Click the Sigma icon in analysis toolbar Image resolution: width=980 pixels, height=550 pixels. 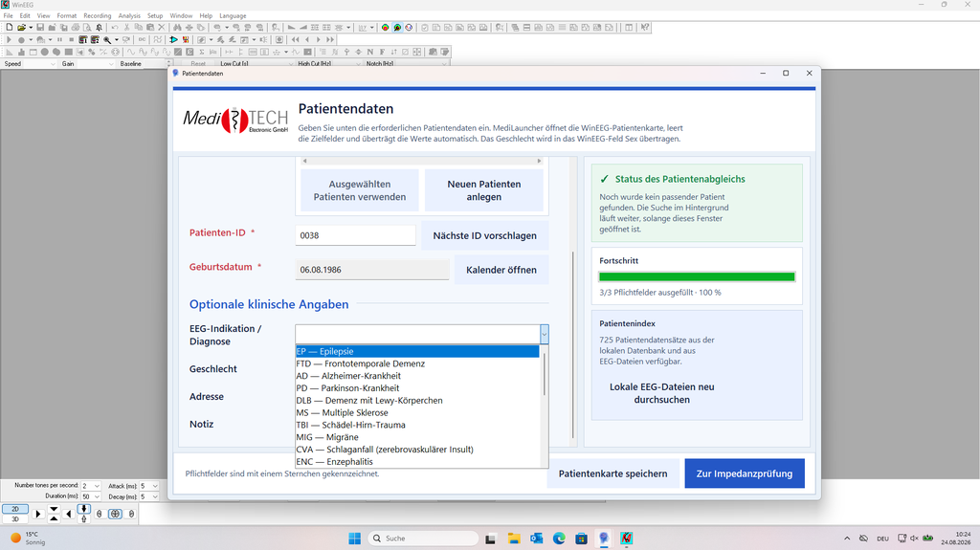[x=202, y=52]
